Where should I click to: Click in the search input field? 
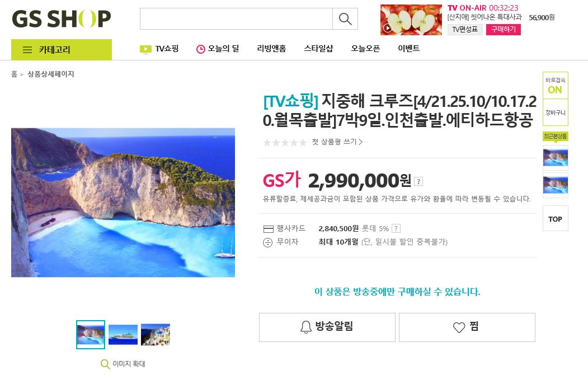coord(236,19)
